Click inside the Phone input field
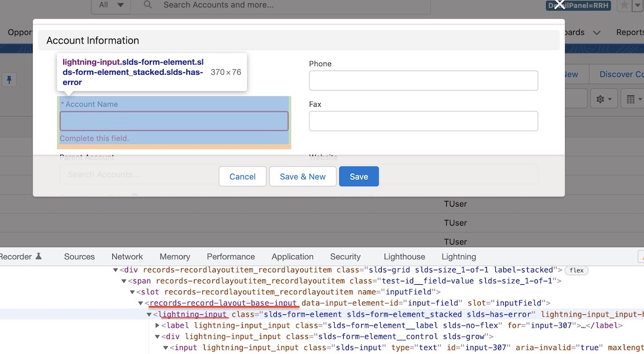644x354 pixels. (x=423, y=80)
